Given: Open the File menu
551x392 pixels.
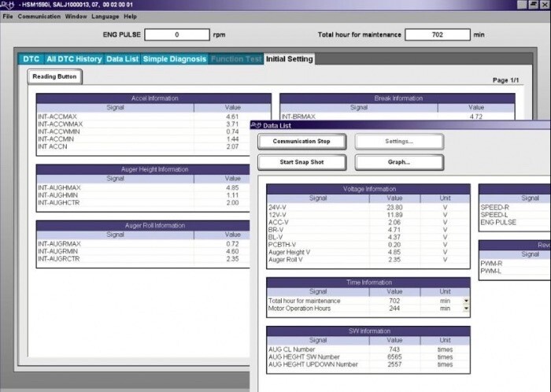Looking at the screenshot, I should point(8,17).
